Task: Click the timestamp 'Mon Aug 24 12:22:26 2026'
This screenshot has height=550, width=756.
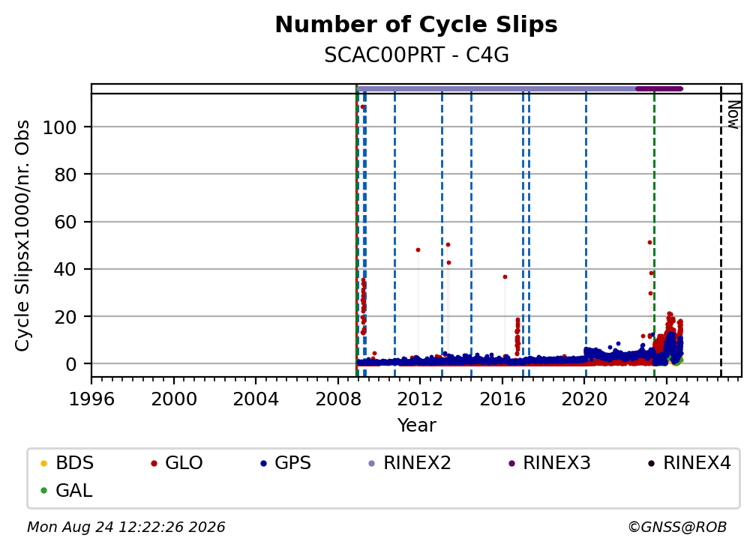Action: [x=126, y=527]
